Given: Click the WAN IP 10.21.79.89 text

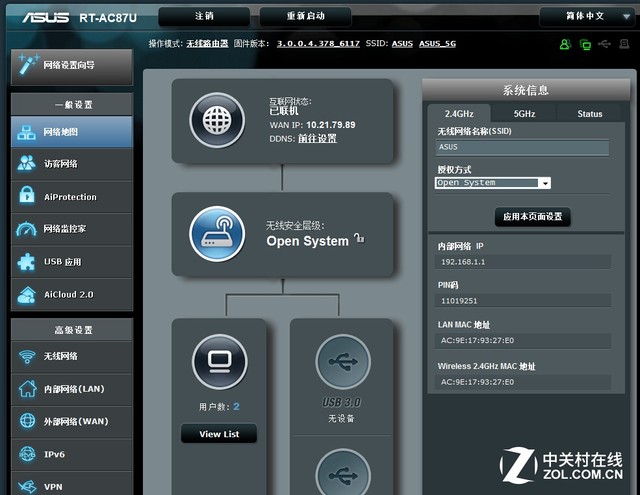Looking at the screenshot, I should click(312, 125).
